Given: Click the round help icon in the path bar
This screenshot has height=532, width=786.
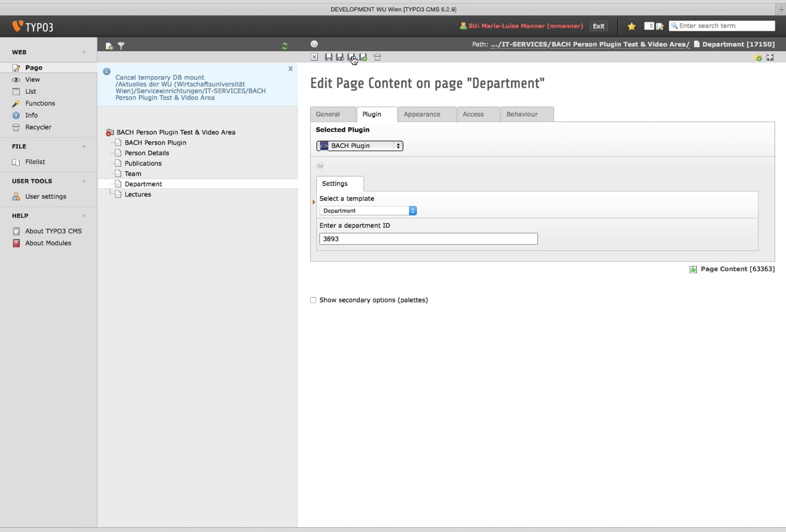Looking at the screenshot, I should click(314, 44).
